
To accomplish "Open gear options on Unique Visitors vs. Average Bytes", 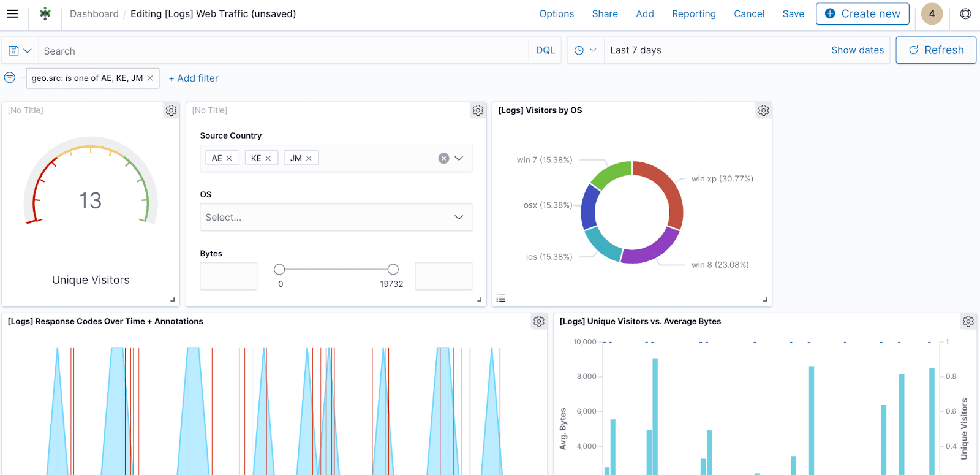I will pos(968,321).
